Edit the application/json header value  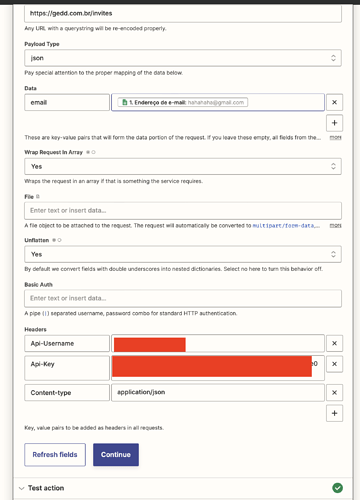pyautogui.click(x=218, y=392)
